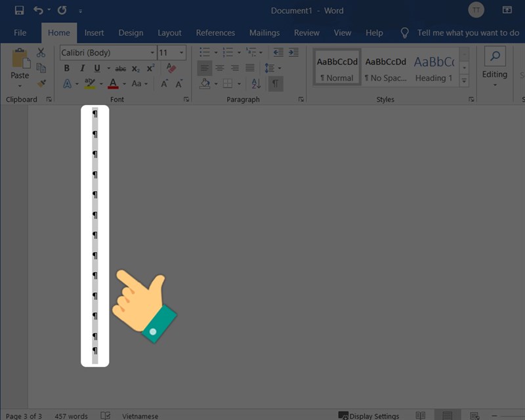Expand the underline style dropdown arrow
Screen dimensions: 525x420
(x=108, y=68)
